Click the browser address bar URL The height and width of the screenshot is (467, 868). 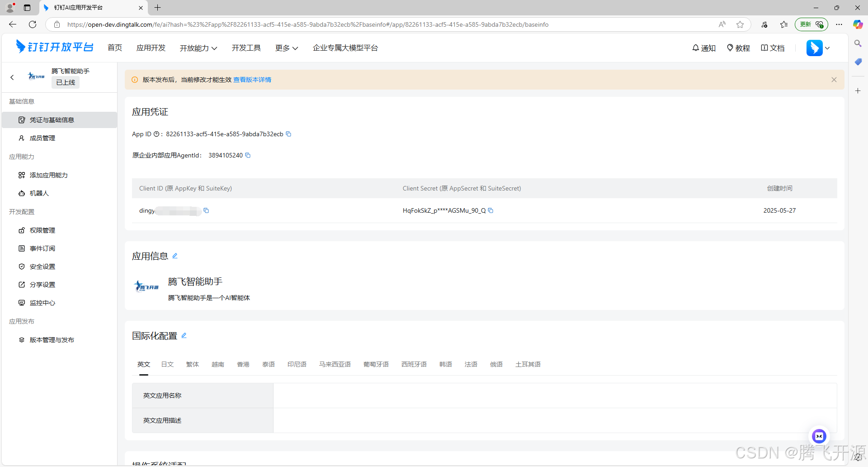click(307, 24)
